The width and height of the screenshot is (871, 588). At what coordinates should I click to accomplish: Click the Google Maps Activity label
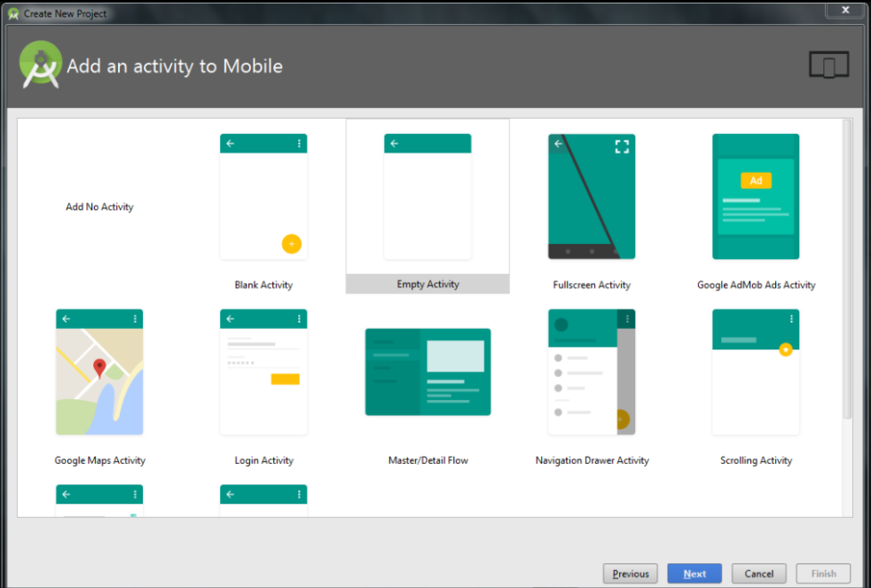coord(100,460)
